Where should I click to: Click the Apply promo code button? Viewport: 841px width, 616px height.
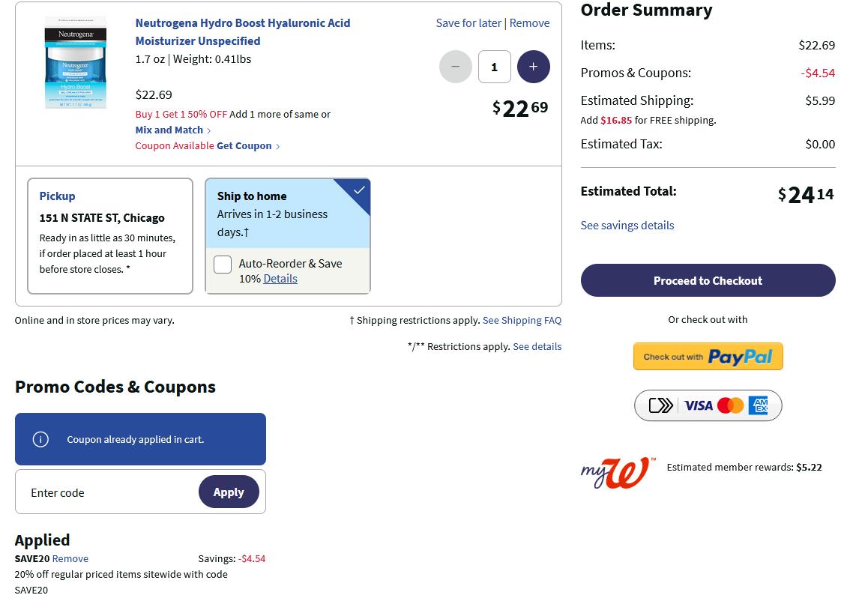(229, 492)
